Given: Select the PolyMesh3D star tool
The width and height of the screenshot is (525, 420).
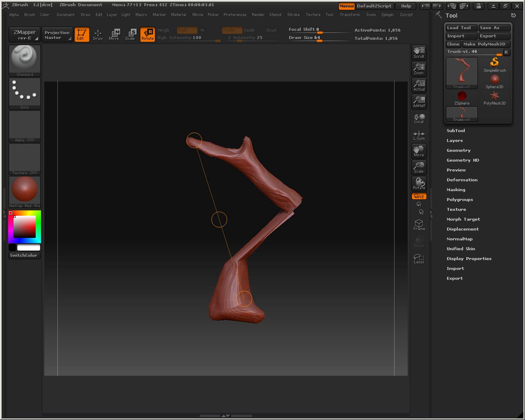Looking at the screenshot, I should pos(495,98).
